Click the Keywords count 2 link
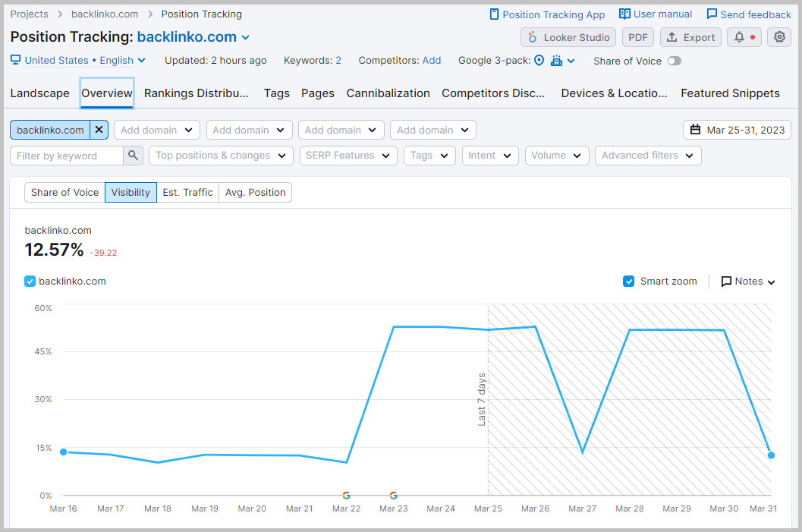This screenshot has height=532, width=802. [338, 61]
